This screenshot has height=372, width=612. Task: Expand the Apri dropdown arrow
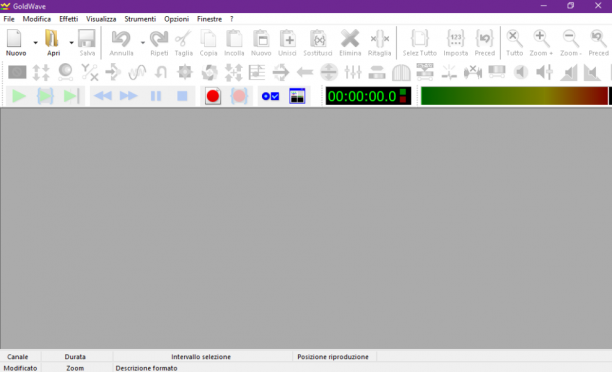71,43
